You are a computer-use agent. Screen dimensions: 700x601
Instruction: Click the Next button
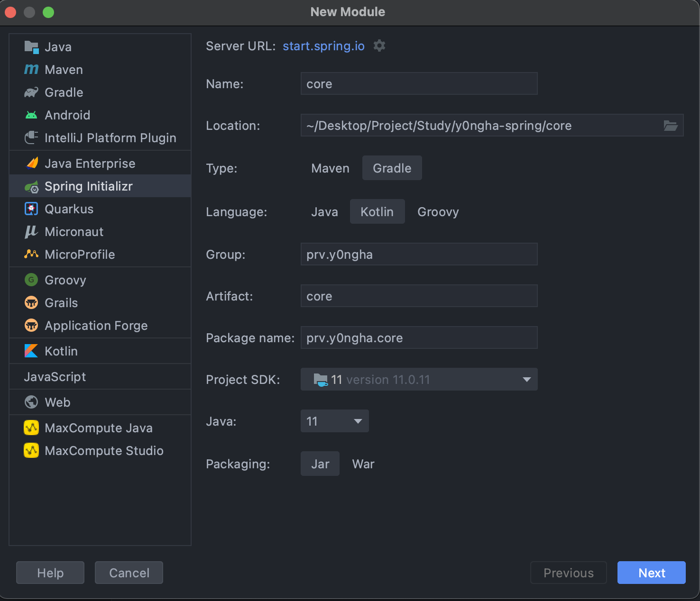(652, 573)
